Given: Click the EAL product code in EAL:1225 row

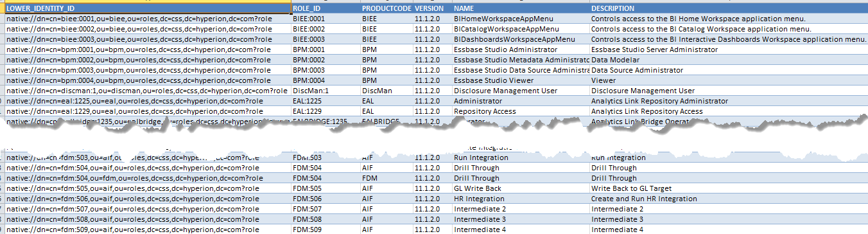Looking at the screenshot, I should tap(386, 102).
